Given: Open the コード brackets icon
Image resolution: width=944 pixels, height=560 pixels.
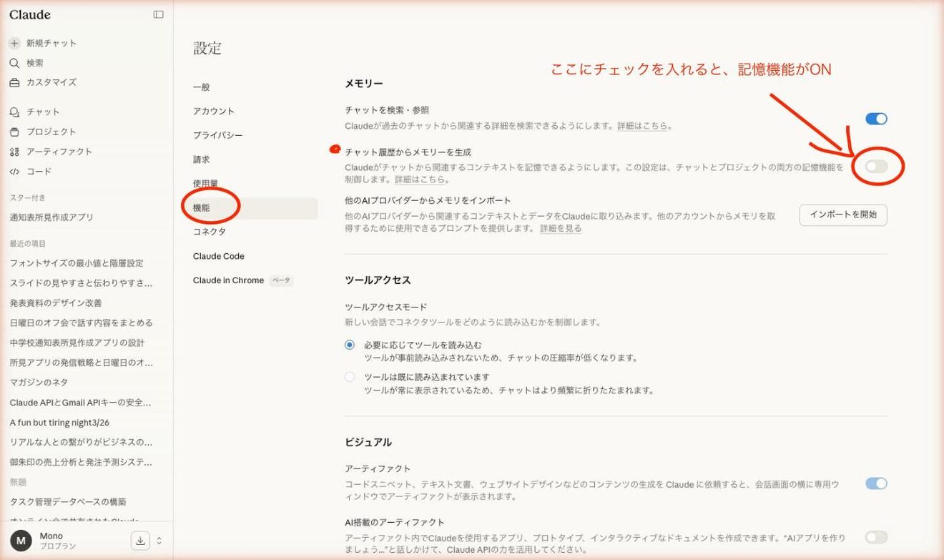Looking at the screenshot, I should point(14,172).
